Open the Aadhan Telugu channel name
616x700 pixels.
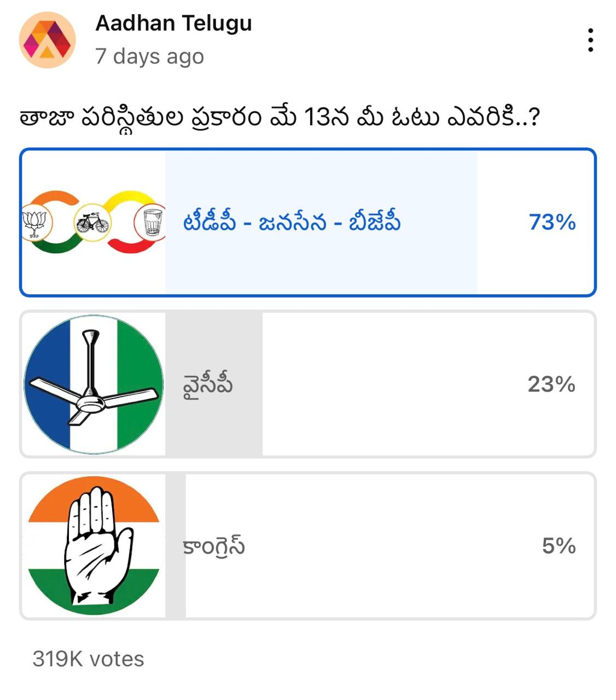173,24
